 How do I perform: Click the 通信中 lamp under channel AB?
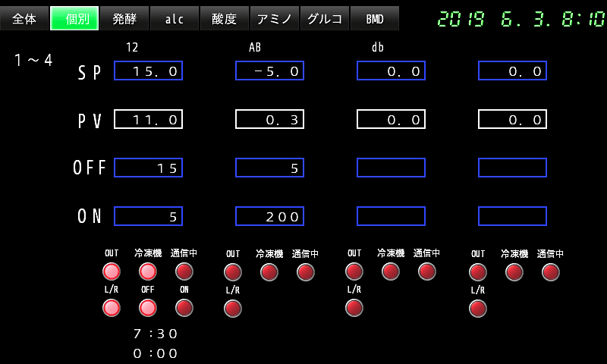point(306,271)
